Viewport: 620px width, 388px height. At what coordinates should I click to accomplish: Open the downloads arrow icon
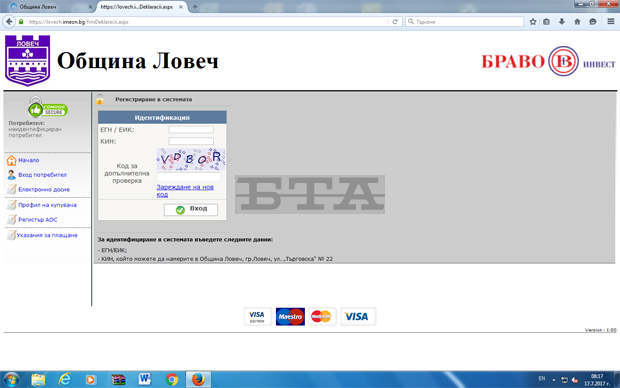tap(561, 22)
